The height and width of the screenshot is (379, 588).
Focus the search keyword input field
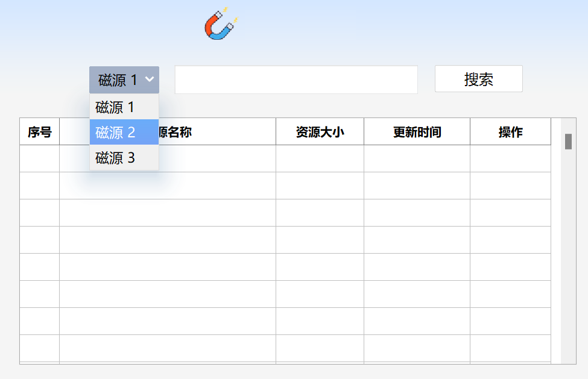coord(296,80)
